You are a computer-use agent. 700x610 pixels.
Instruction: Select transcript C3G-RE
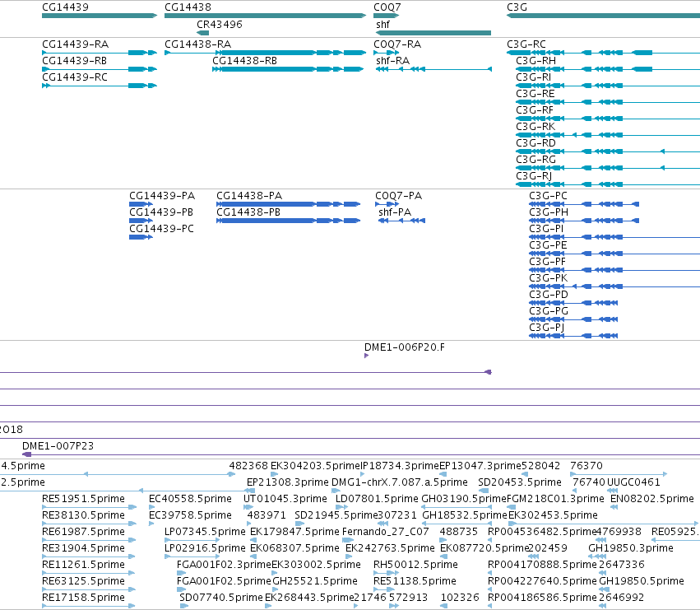coord(535,94)
